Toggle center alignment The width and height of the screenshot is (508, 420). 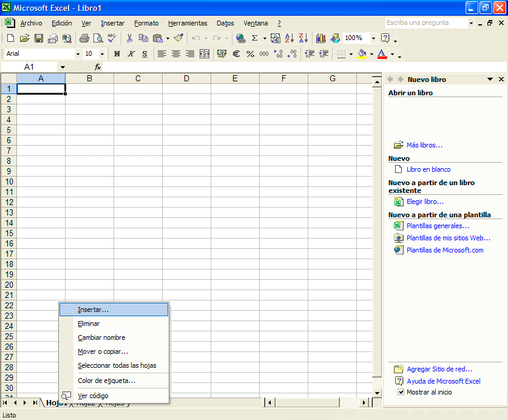pyautogui.click(x=176, y=54)
